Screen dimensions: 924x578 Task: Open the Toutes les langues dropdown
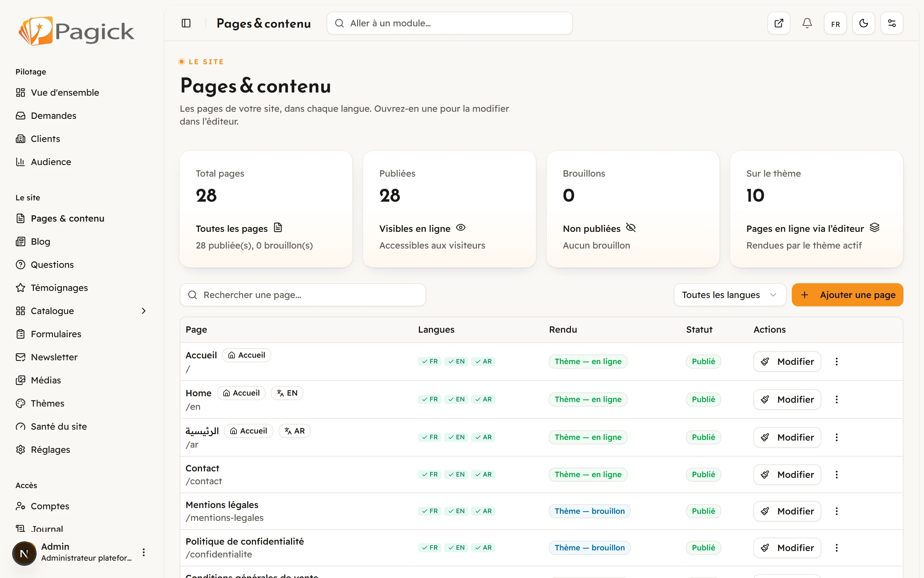[729, 295]
